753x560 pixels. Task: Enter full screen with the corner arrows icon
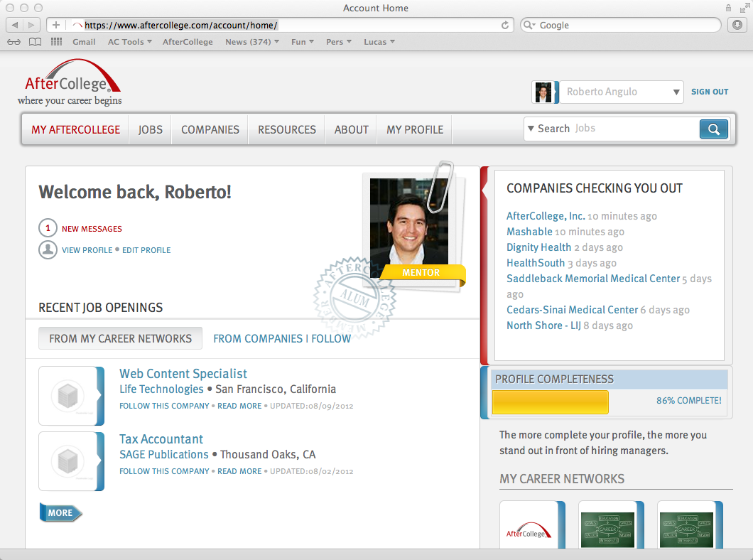point(744,8)
